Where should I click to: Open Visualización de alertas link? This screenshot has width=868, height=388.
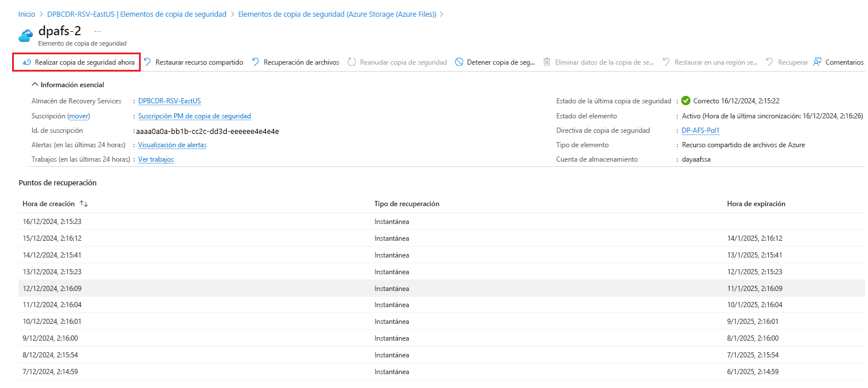[x=172, y=145]
